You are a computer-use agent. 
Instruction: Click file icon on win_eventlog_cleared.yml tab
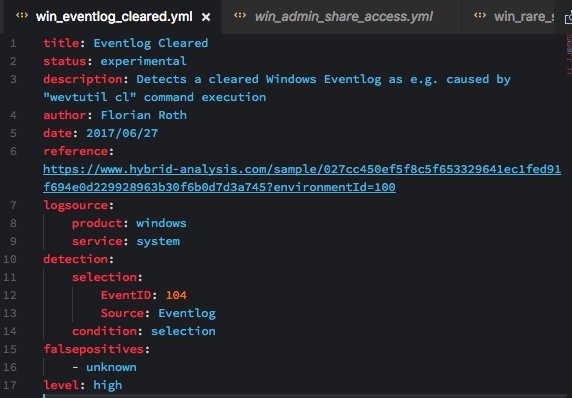coord(22,16)
